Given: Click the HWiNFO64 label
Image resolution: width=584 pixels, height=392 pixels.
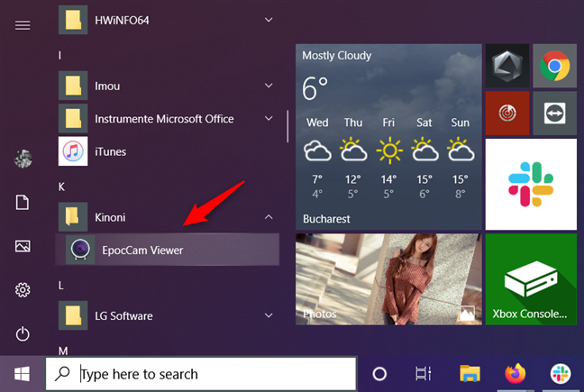Looking at the screenshot, I should click(122, 20).
